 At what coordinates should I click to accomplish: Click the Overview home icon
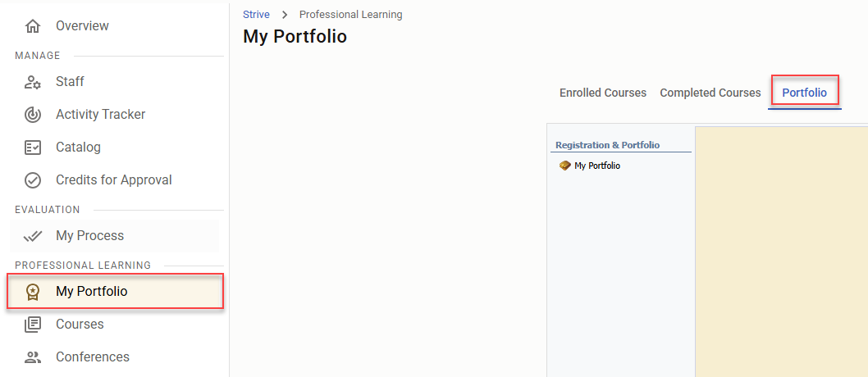[33, 26]
